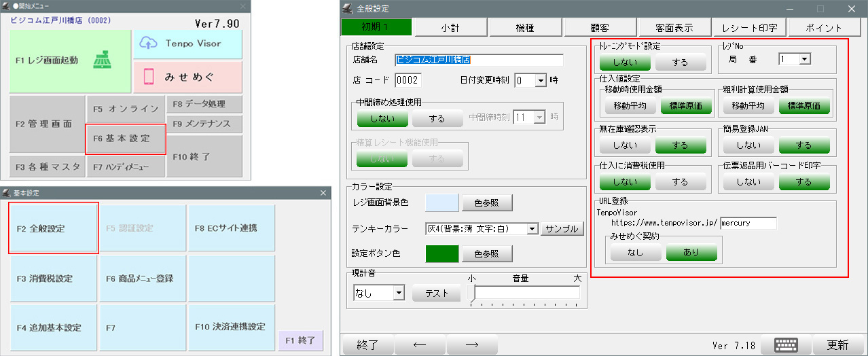
Task: Open F4 追加基本設定
Action: point(54,327)
